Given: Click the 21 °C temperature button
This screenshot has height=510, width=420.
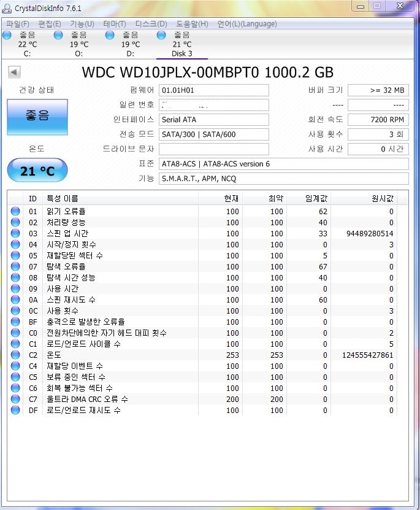Looking at the screenshot, I should 37,170.
